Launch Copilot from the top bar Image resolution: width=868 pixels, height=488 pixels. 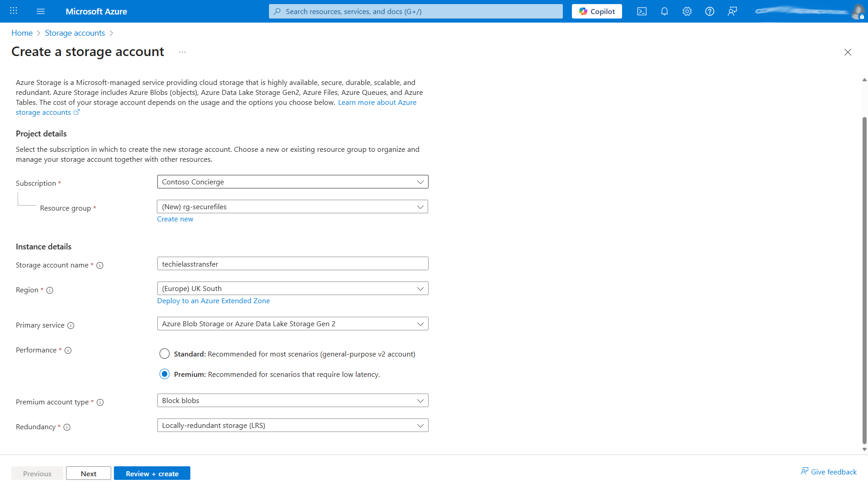(596, 11)
